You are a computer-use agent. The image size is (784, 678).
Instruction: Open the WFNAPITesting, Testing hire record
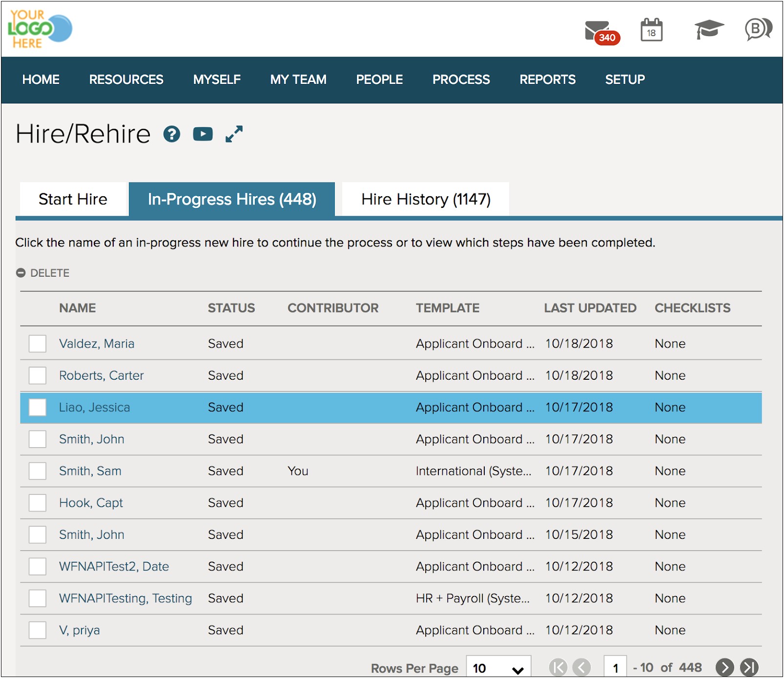coord(125,598)
